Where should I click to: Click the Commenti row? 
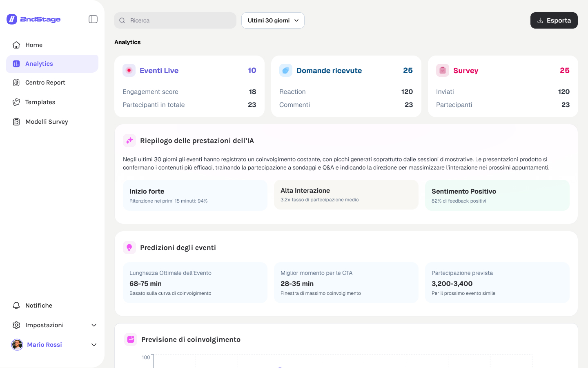point(346,105)
